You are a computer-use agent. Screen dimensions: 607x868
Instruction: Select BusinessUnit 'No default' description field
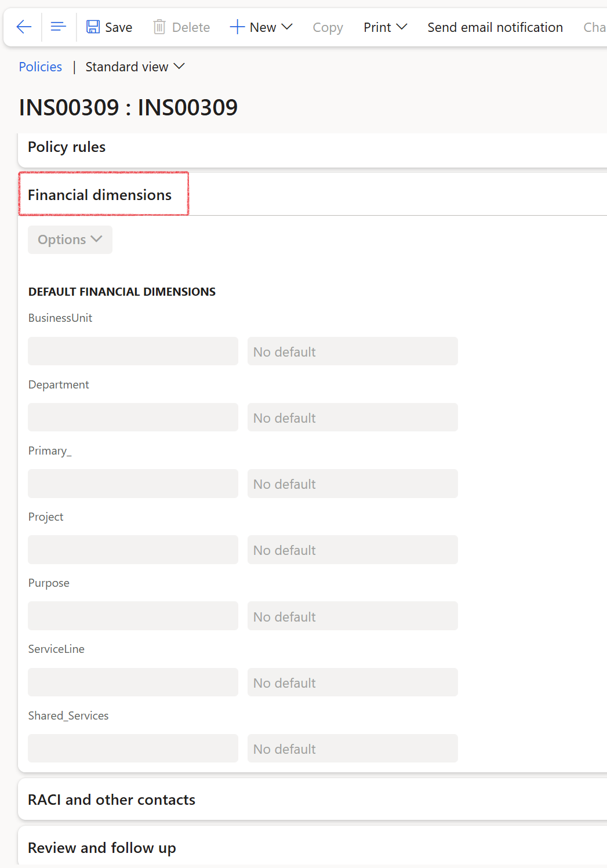click(352, 351)
